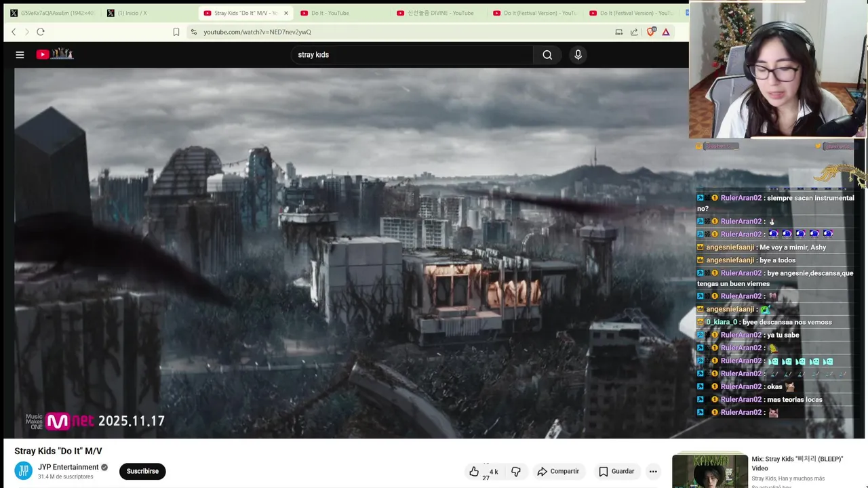Click 31.4 M de suscriptores text
This screenshot has width=868, height=488.
(x=66, y=477)
